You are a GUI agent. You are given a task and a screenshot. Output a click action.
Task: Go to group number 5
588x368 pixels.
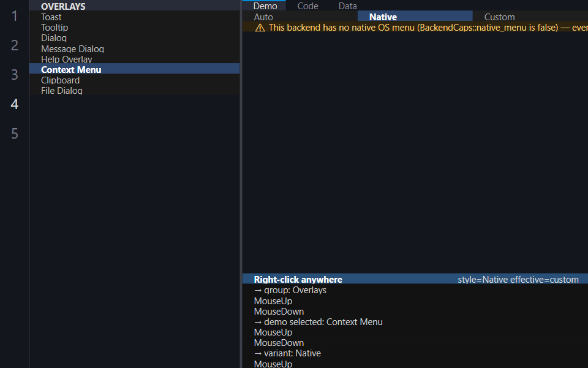click(15, 133)
